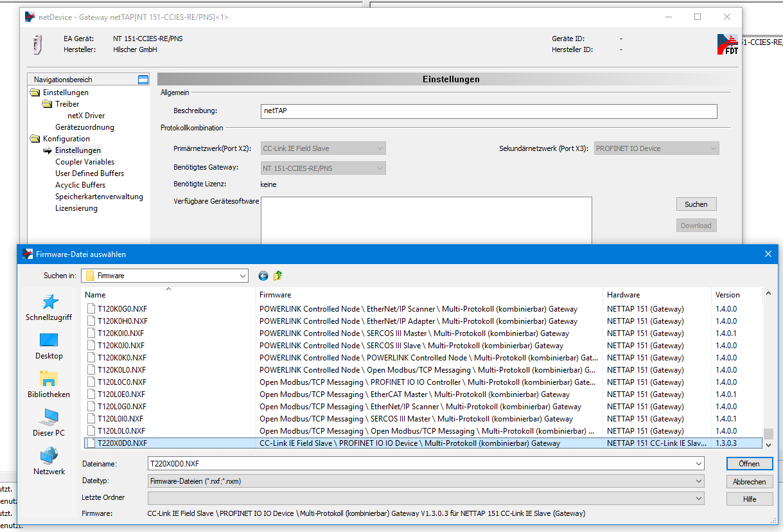Open Bibliotheken in the places bar
The width and height of the screenshot is (783, 532).
pyautogui.click(x=49, y=385)
